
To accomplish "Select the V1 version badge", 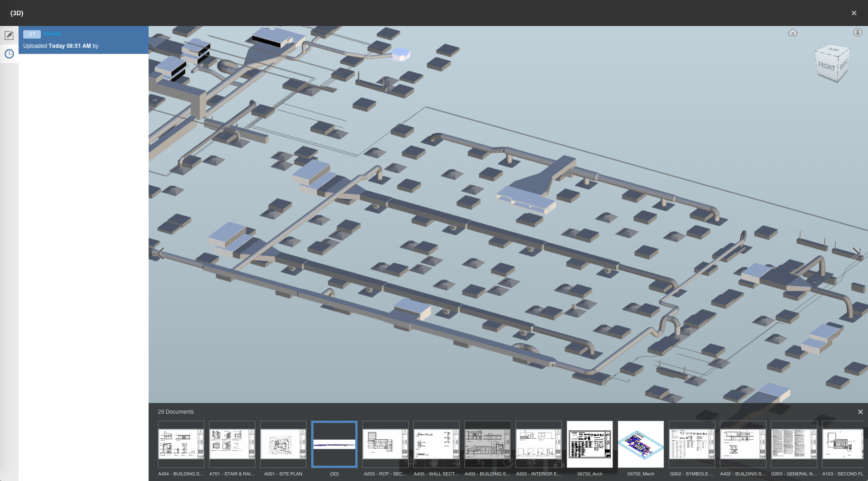I will (32, 34).
